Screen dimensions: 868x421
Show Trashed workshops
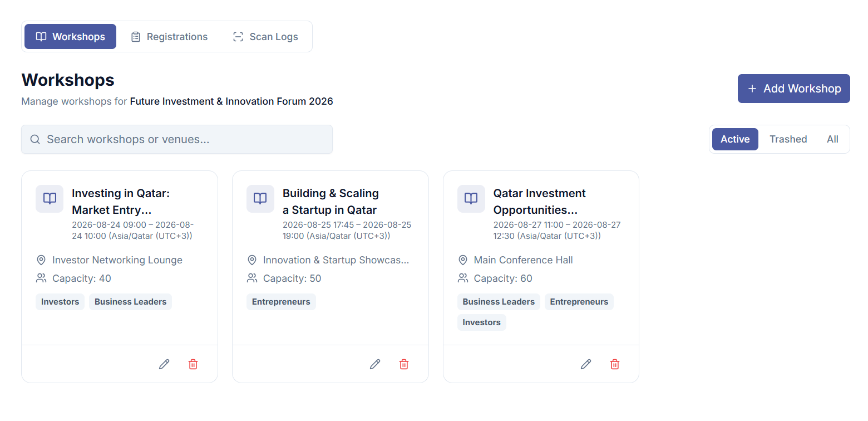tap(788, 139)
